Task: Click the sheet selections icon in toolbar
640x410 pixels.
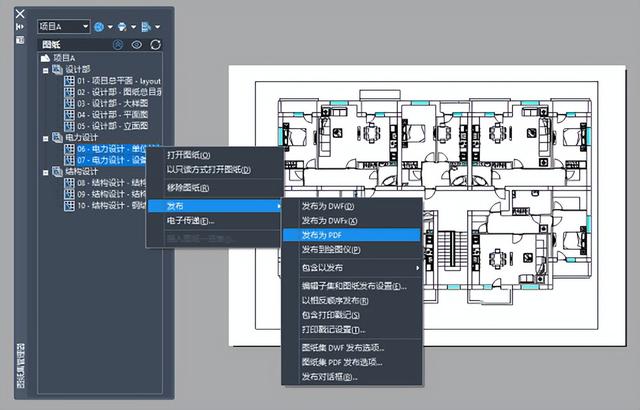Action: pos(147,26)
